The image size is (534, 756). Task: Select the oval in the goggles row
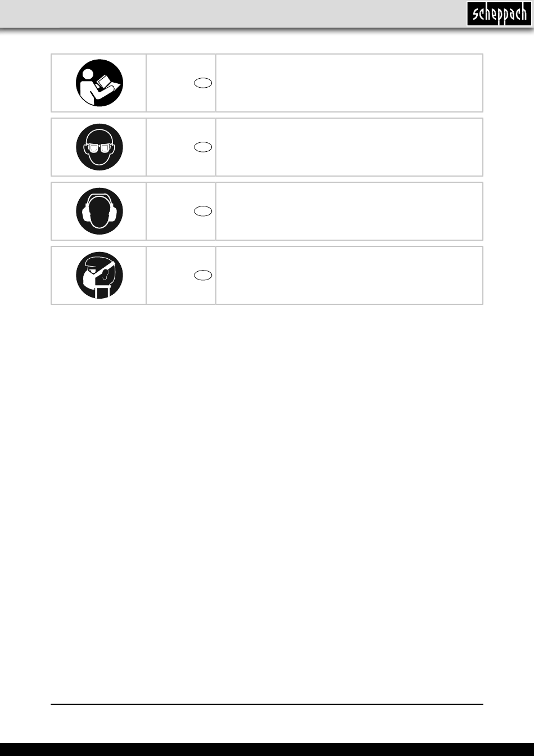pyautogui.click(x=203, y=147)
